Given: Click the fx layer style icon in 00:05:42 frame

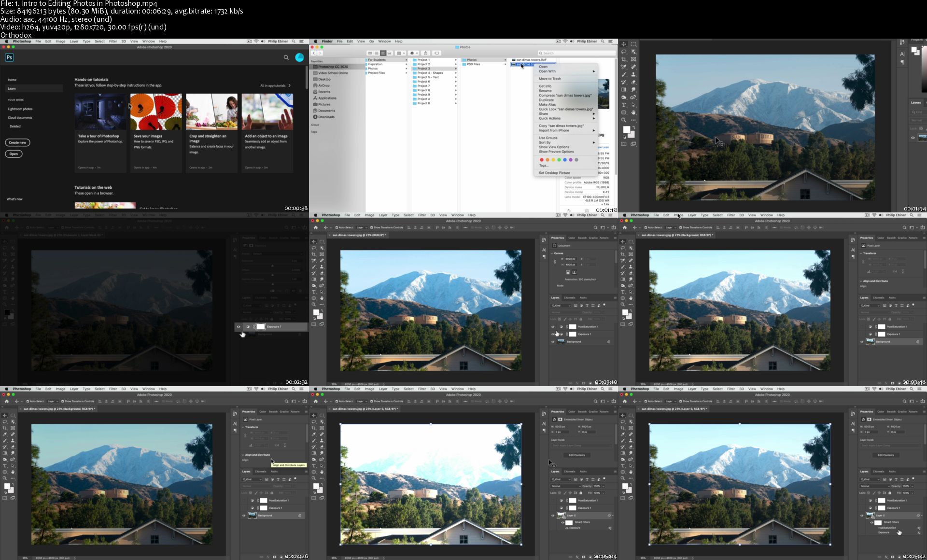Looking at the screenshot, I should [x=885, y=557].
